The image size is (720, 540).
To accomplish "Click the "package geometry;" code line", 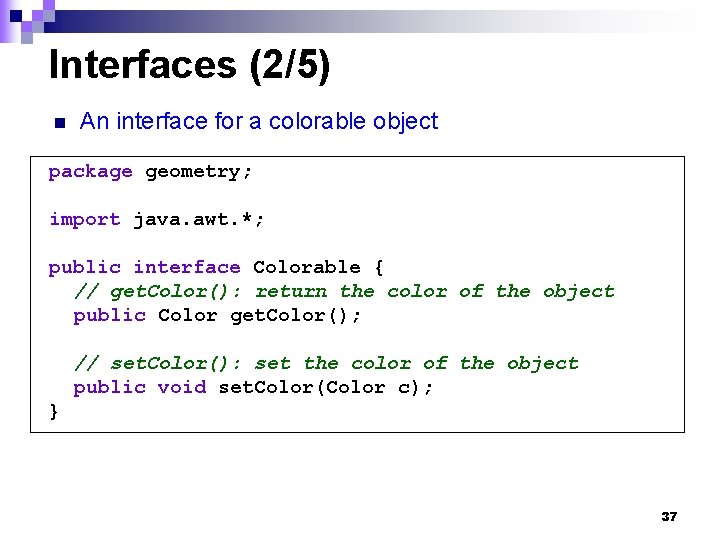I will click(150, 172).
